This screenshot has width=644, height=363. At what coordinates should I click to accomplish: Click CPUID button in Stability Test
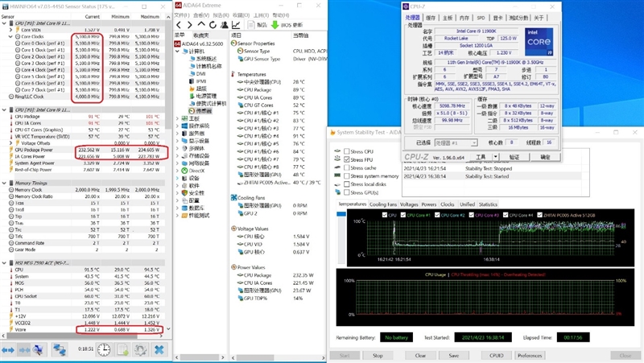[x=497, y=355]
